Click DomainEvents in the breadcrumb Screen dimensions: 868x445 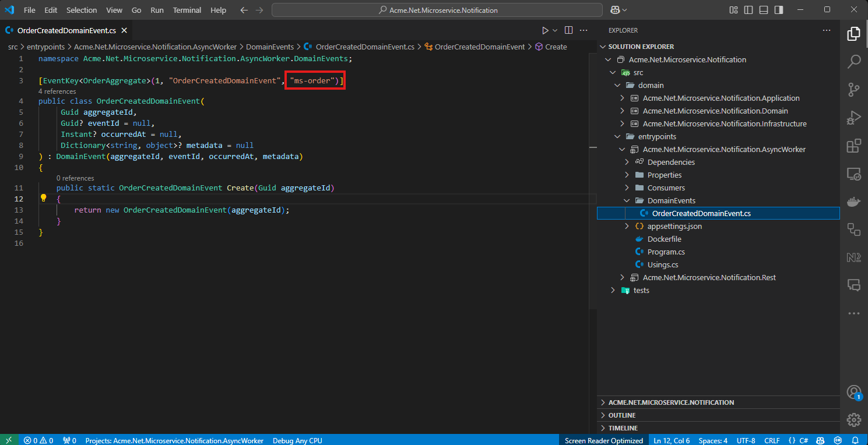(270, 47)
